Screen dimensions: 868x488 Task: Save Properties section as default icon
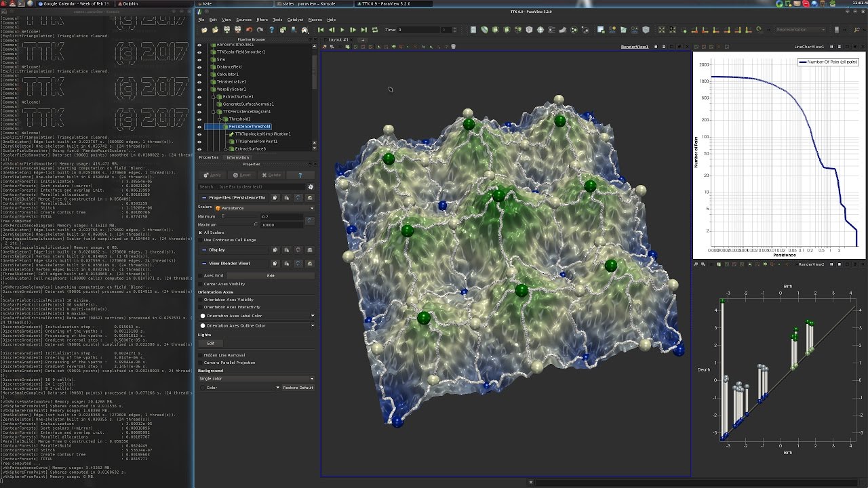[x=309, y=197]
